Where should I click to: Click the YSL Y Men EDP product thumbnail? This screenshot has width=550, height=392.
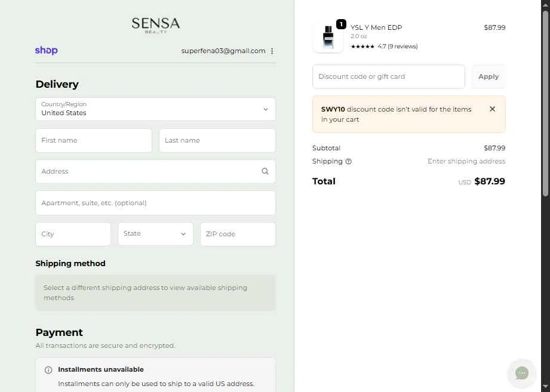pyautogui.click(x=328, y=38)
